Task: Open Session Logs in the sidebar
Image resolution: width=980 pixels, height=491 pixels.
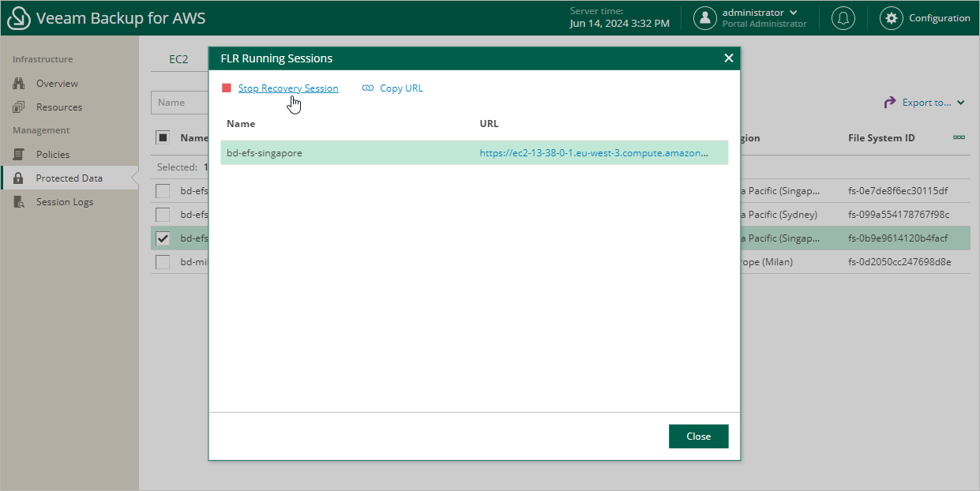Action: pos(65,202)
